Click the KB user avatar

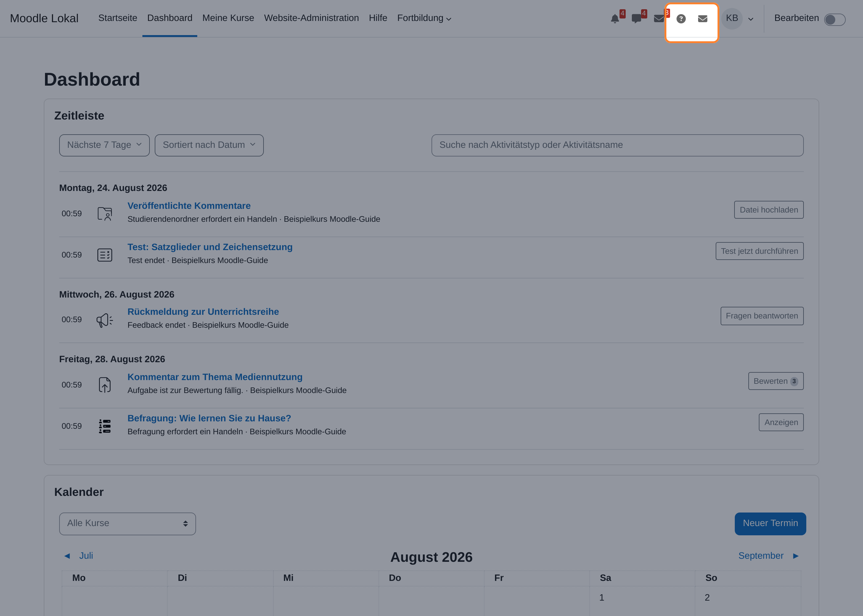tap(732, 18)
